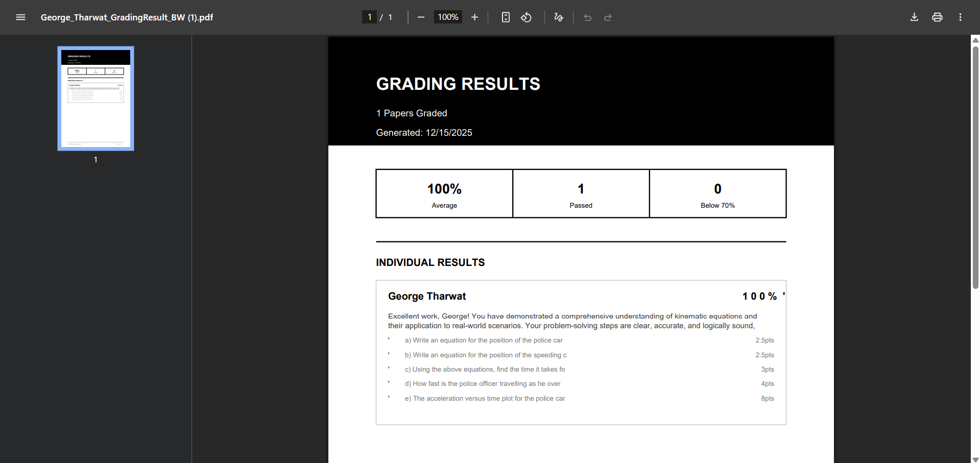Click the undo arrow icon

[x=587, y=17]
